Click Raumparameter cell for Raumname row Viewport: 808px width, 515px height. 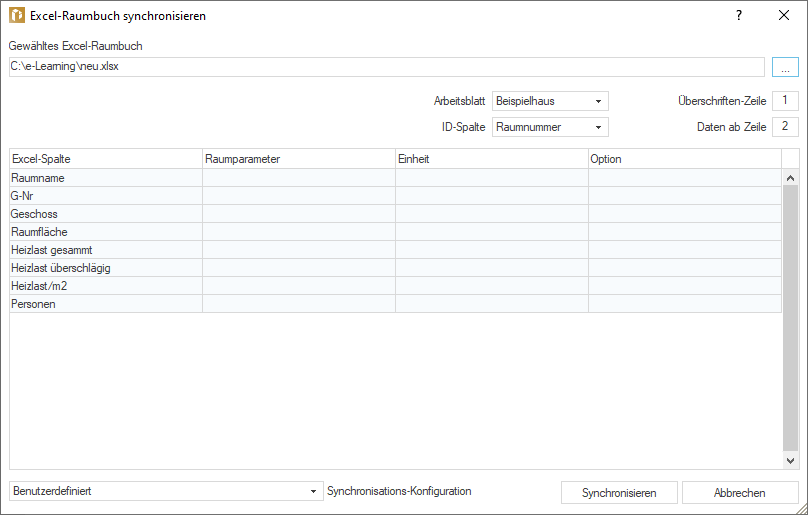tap(298, 178)
